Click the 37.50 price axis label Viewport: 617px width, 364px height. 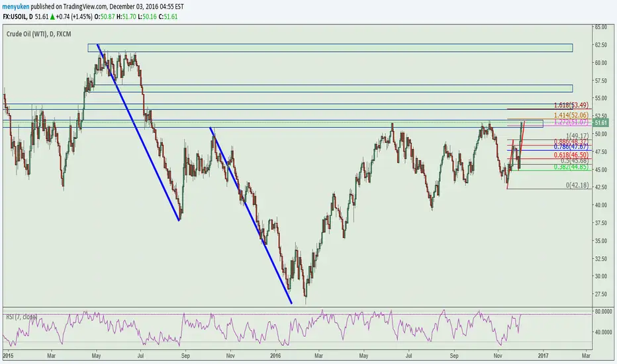point(600,223)
